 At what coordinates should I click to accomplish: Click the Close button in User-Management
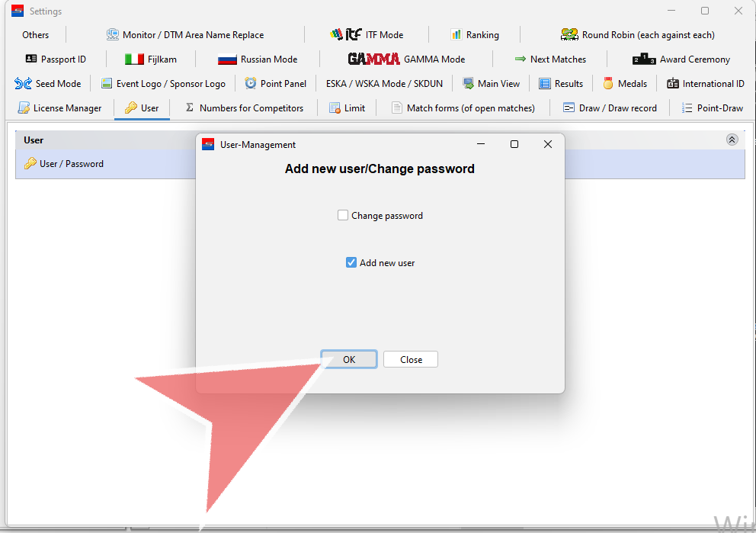[x=411, y=359]
